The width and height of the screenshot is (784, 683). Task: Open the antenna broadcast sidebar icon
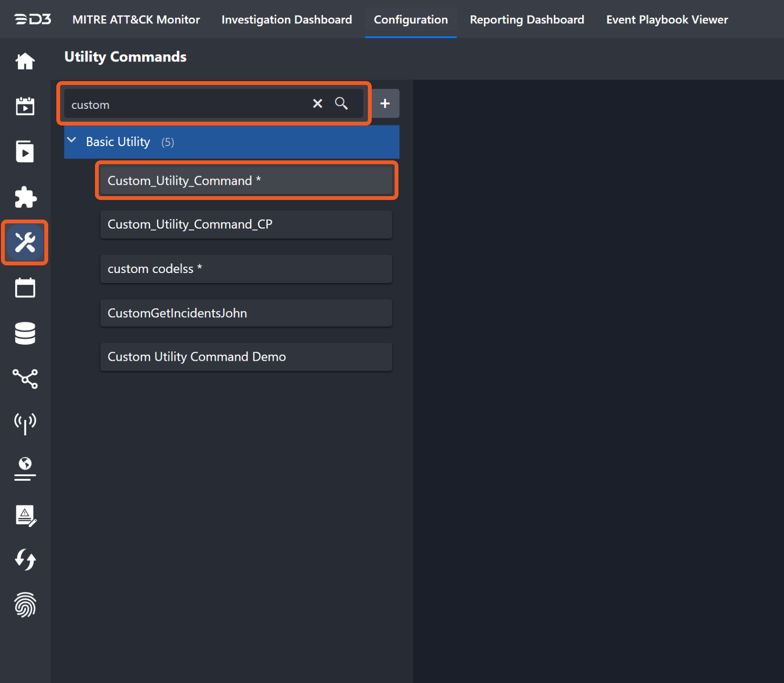[25, 423]
